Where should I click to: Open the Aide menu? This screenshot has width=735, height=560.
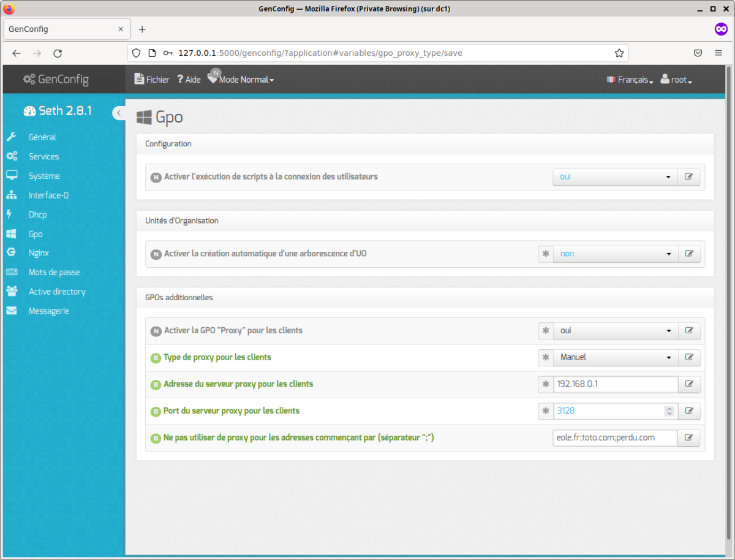click(x=189, y=80)
